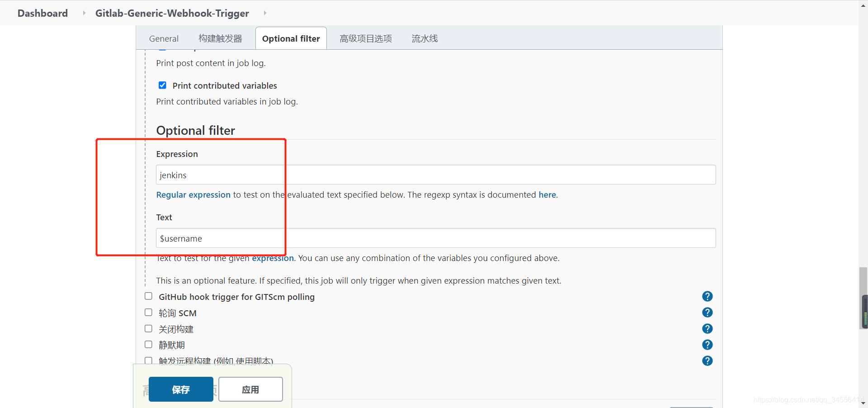868x408 pixels.
Task: Check the 关闭构建 option
Action: pyautogui.click(x=148, y=329)
